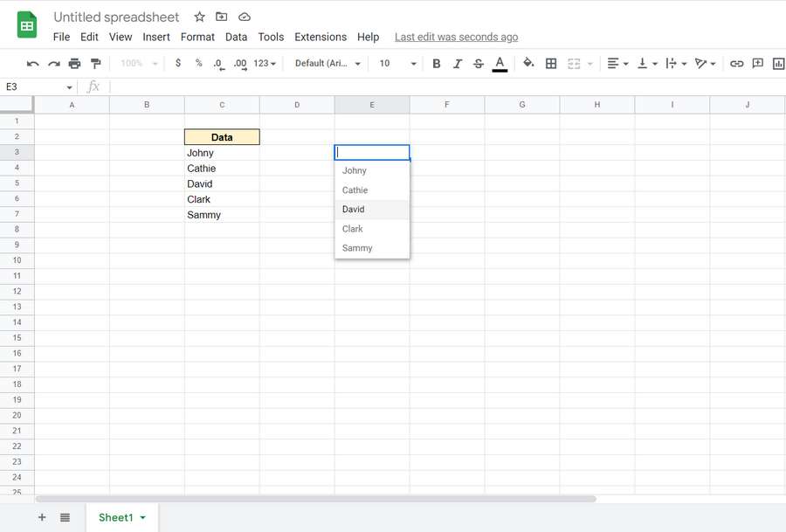Add a new sheet with the plus icon
The width and height of the screenshot is (786, 532).
[x=42, y=517]
